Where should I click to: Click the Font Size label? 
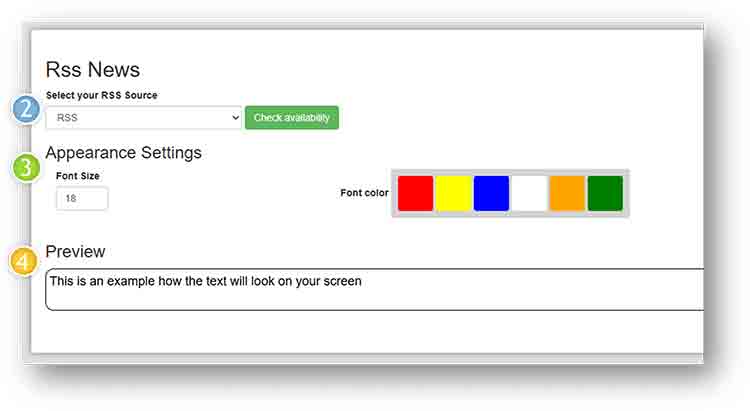(x=77, y=176)
